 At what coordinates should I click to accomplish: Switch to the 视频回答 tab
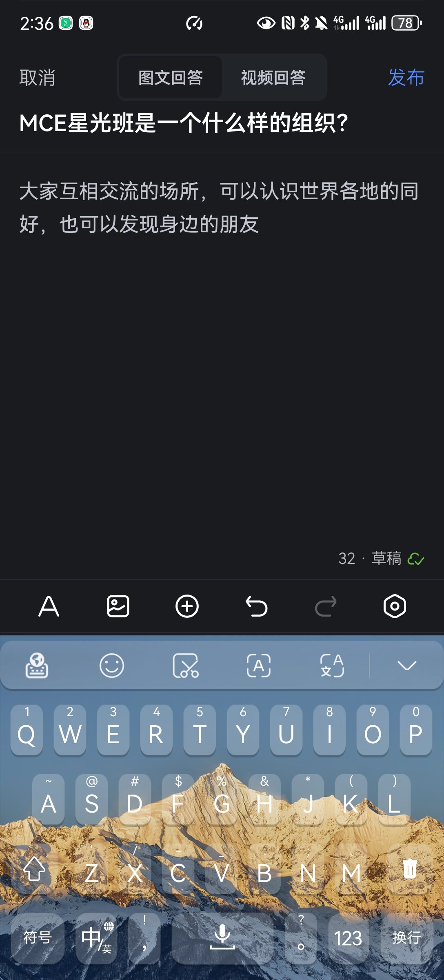point(273,78)
